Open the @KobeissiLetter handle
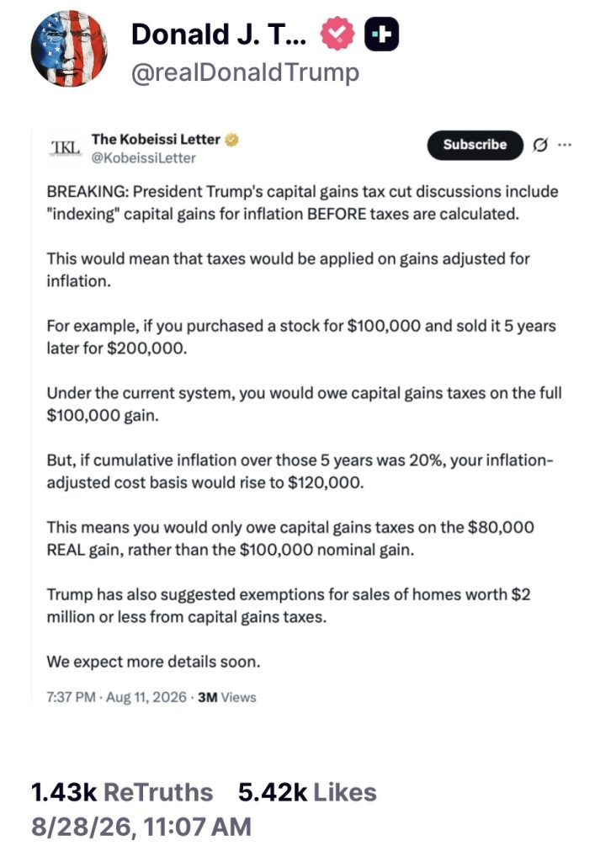Screen dimensions: 616x862 (x=143, y=158)
